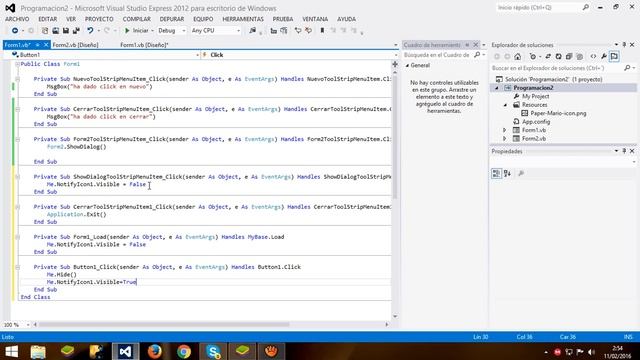Click the split-editor handle above the vertical scrollbar

pyautogui.click(x=395, y=64)
